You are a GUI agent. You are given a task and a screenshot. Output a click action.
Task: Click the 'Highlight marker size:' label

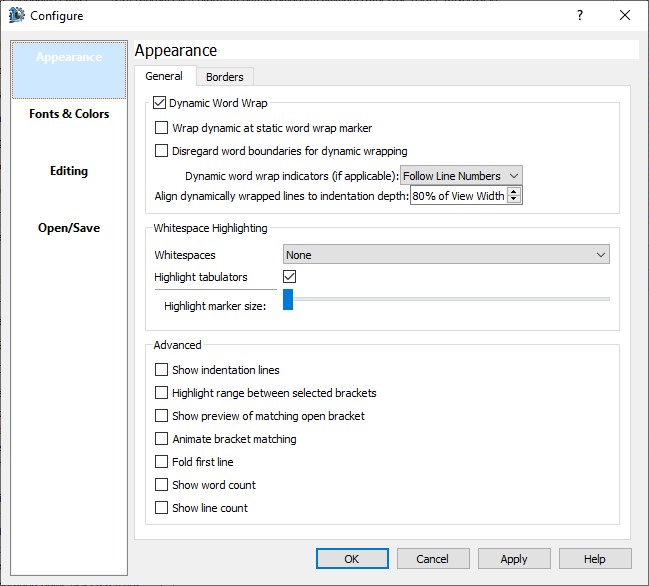215,306
